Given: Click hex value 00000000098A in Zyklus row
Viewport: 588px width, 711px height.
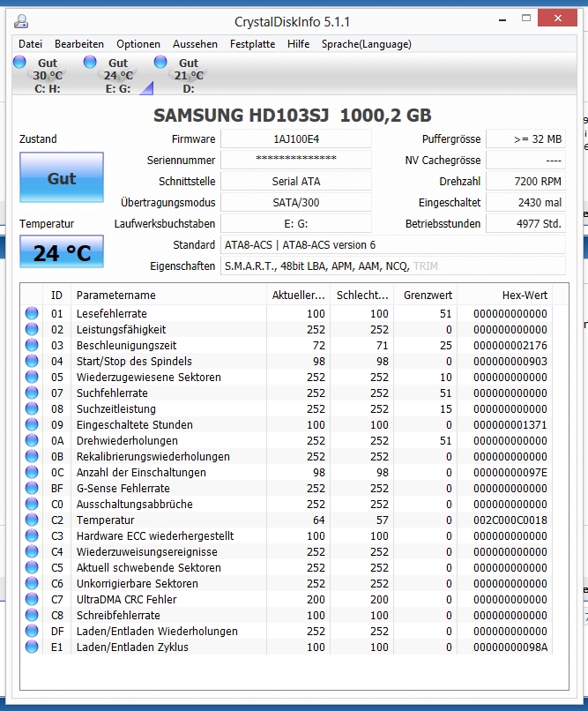Looking at the screenshot, I should 510,647.
